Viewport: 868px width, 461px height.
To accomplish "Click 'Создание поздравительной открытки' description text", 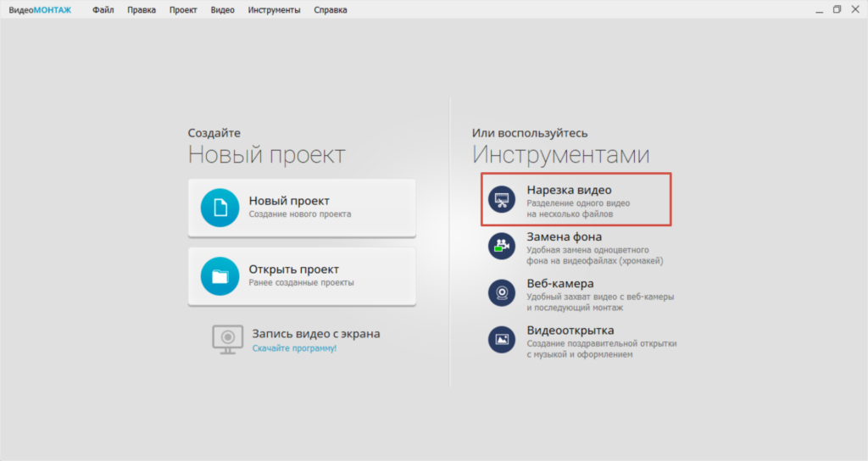I will pyautogui.click(x=601, y=344).
